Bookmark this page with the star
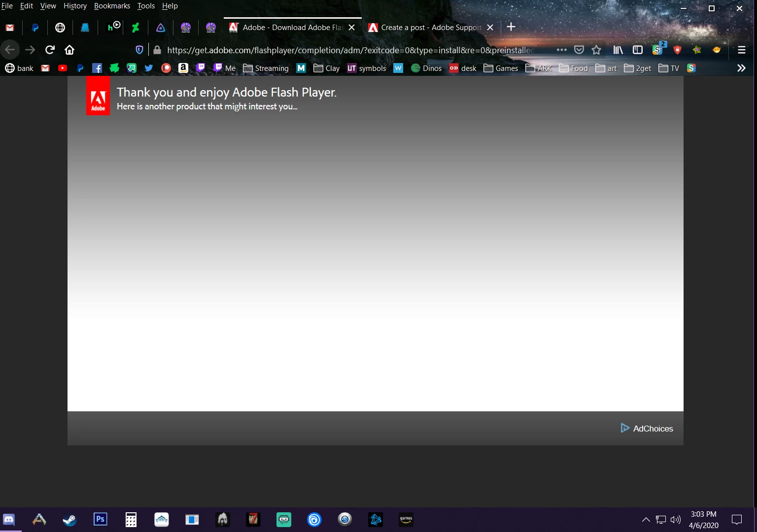Viewport: 757px width, 532px height. point(596,50)
